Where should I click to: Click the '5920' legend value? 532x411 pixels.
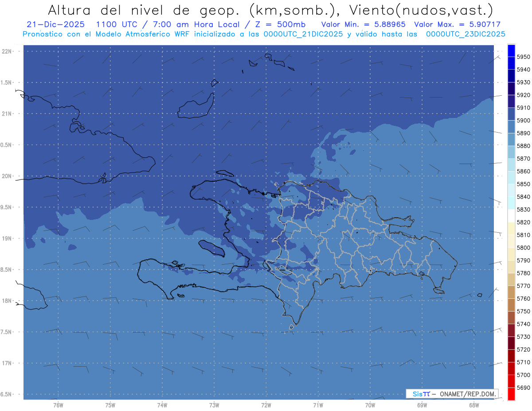click(x=523, y=95)
